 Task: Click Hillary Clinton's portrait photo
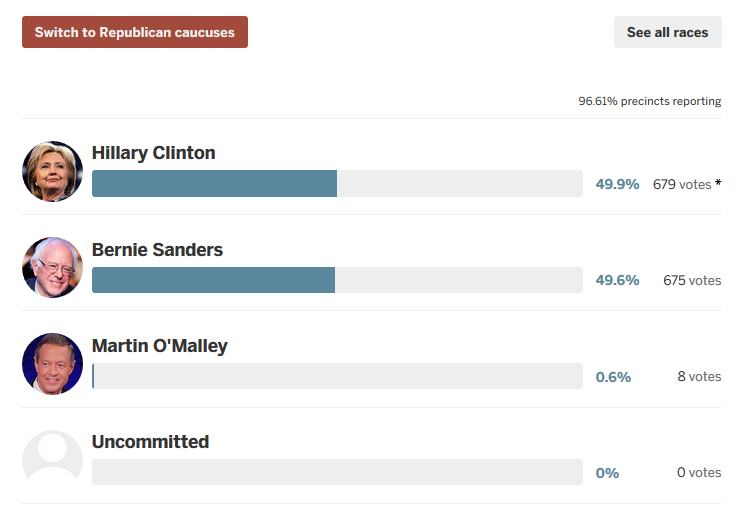point(52,171)
